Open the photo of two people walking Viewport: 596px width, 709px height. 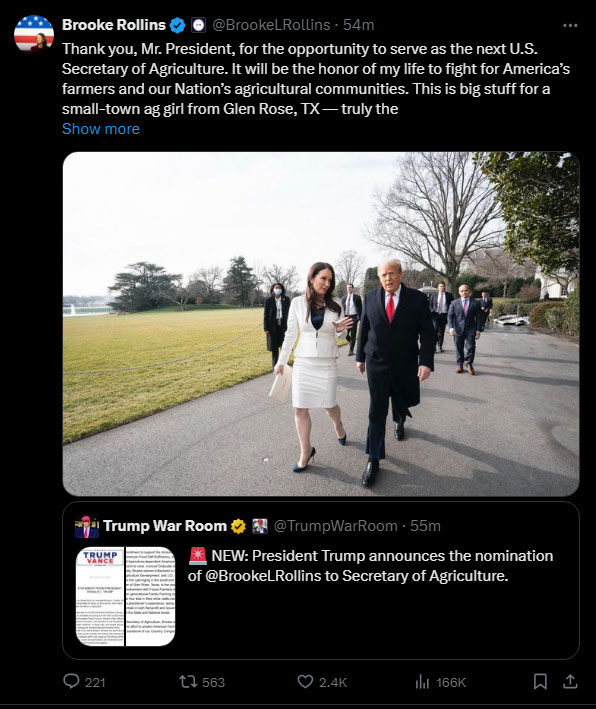click(x=321, y=324)
